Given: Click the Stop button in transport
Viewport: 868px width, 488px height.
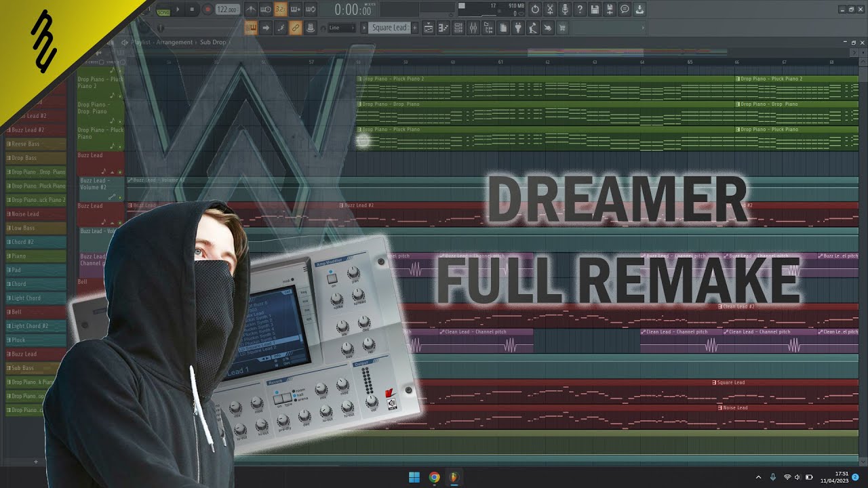Looking at the screenshot, I should pos(192,9).
